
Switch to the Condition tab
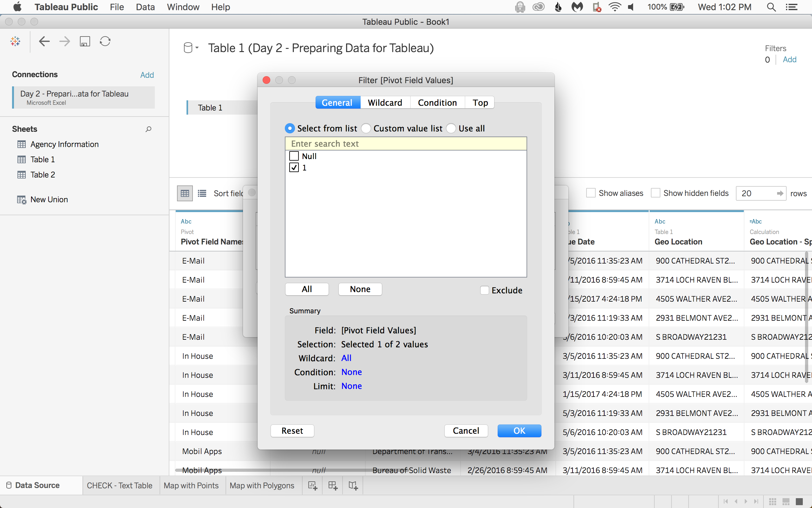pyautogui.click(x=437, y=103)
